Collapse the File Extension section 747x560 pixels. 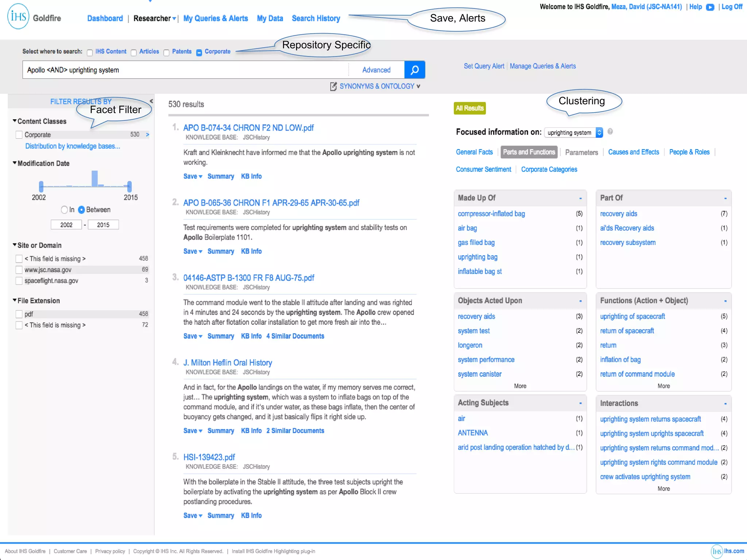coord(15,300)
